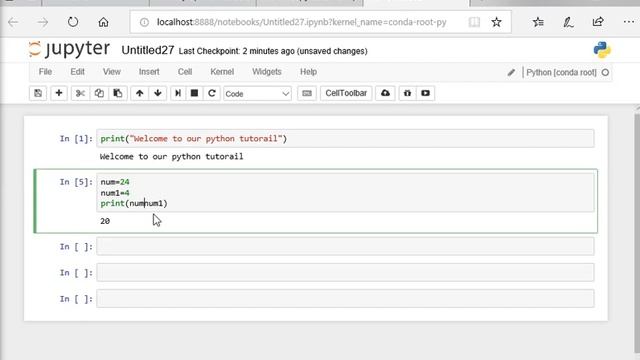Click the first cell with print Welcome code
This screenshot has width=640, height=360.
[x=345, y=139]
